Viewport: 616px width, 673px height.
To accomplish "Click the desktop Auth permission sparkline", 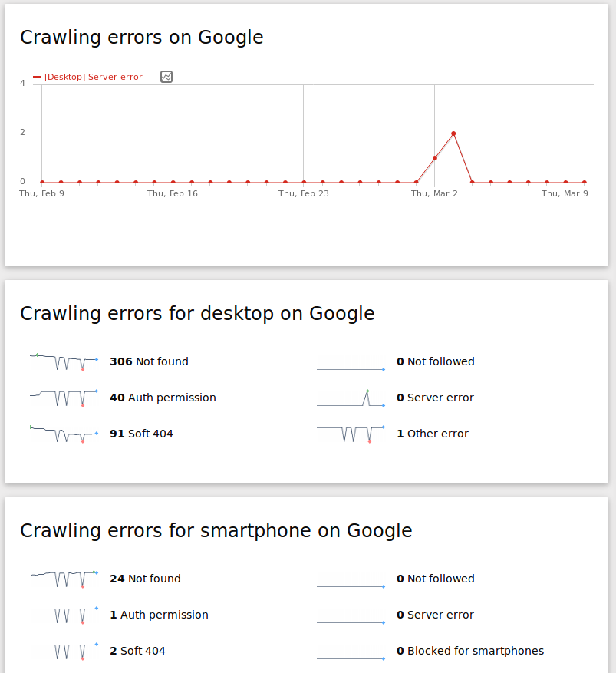I will pos(64,398).
